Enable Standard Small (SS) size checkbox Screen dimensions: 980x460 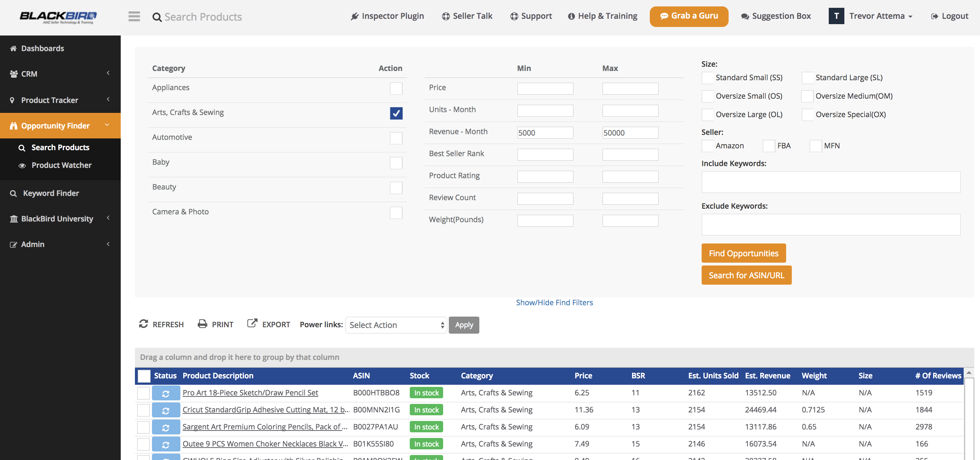coord(708,78)
